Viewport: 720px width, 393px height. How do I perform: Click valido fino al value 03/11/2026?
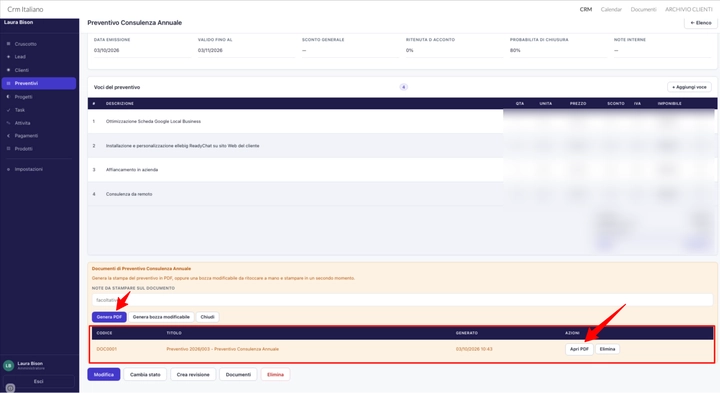tap(210, 51)
